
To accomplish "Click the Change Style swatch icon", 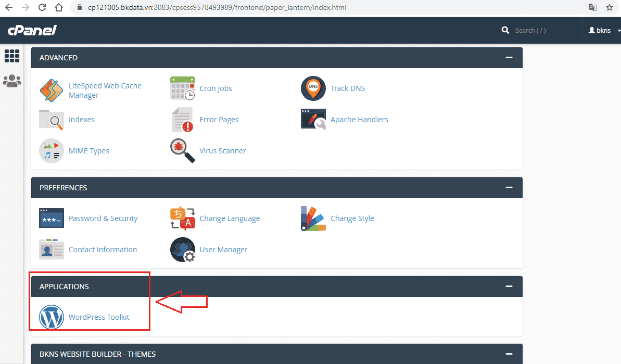I will [x=313, y=218].
